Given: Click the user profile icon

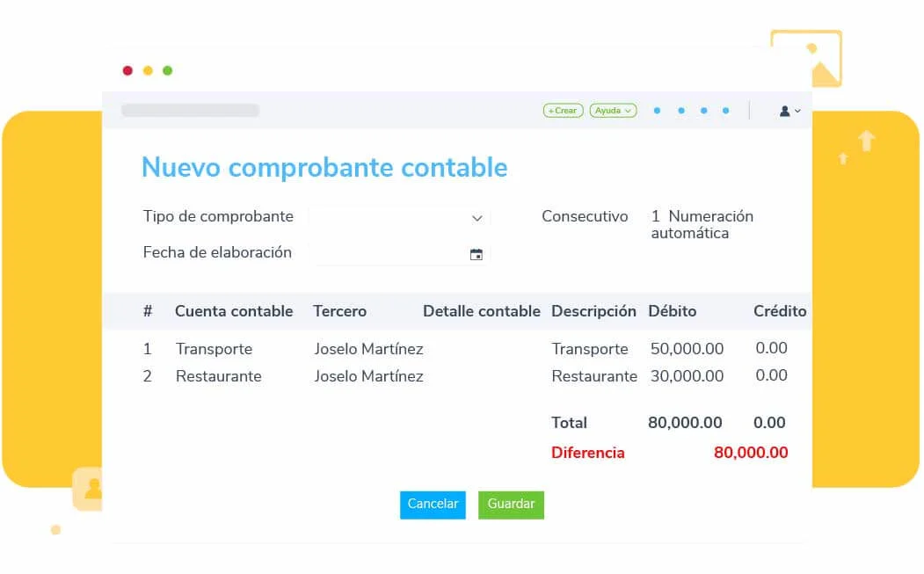Looking at the screenshot, I should tap(783, 110).
